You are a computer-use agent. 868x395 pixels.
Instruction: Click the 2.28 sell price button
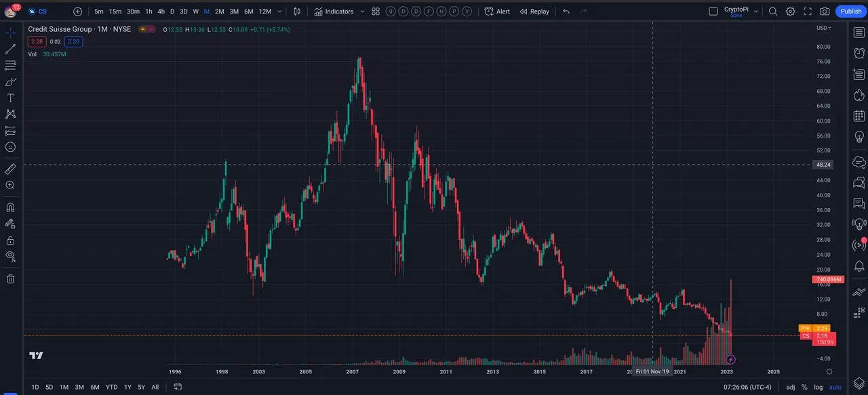pos(37,42)
